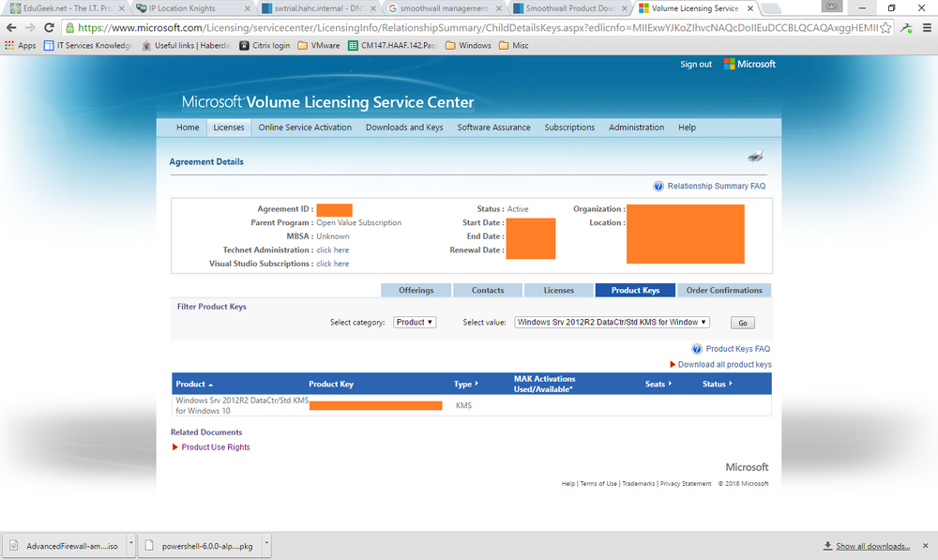Close the smoothwall management tab

[x=499, y=8]
